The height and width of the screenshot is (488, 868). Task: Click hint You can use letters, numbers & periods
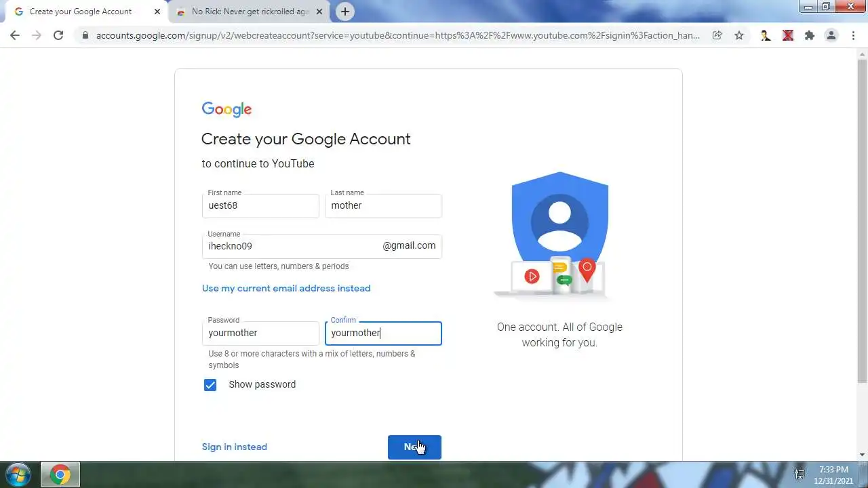(279, 266)
